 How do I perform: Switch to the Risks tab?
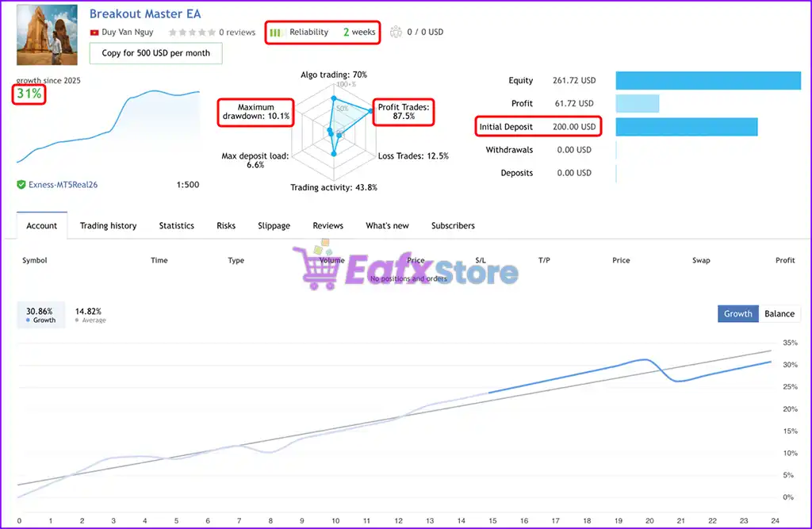(x=226, y=226)
